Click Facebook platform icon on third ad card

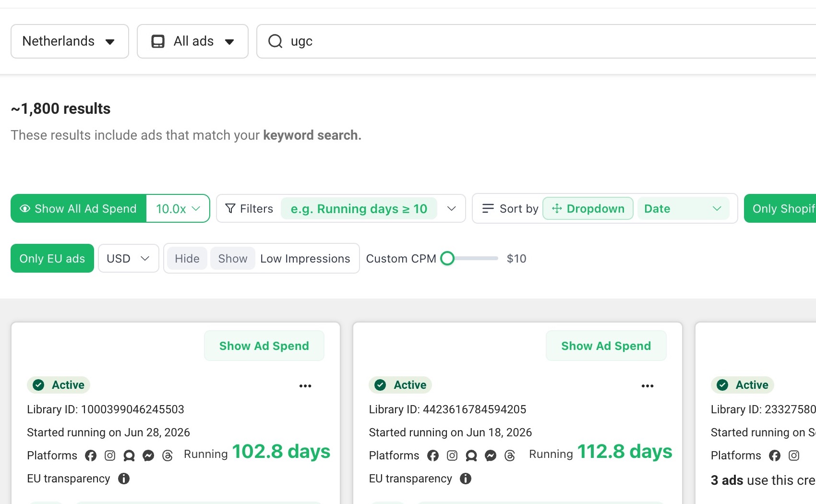tap(775, 456)
